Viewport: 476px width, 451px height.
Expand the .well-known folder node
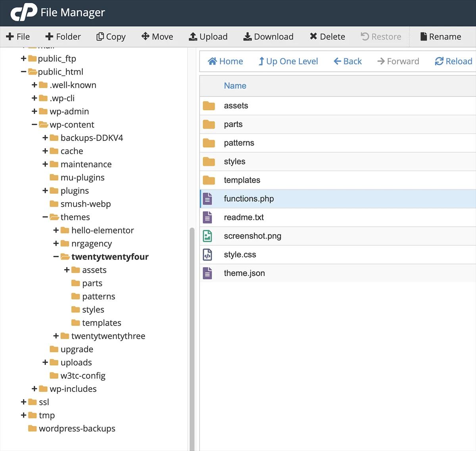(35, 85)
